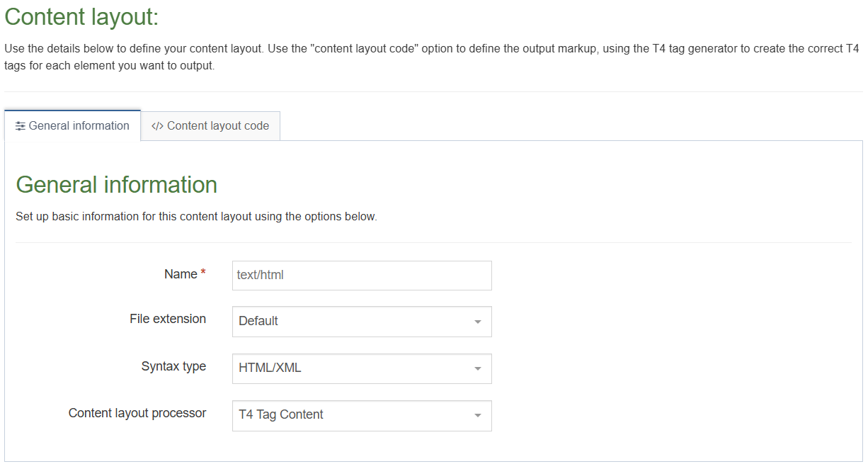This screenshot has height=469, width=868.
Task: Click the Content layout processor label
Action: click(137, 413)
